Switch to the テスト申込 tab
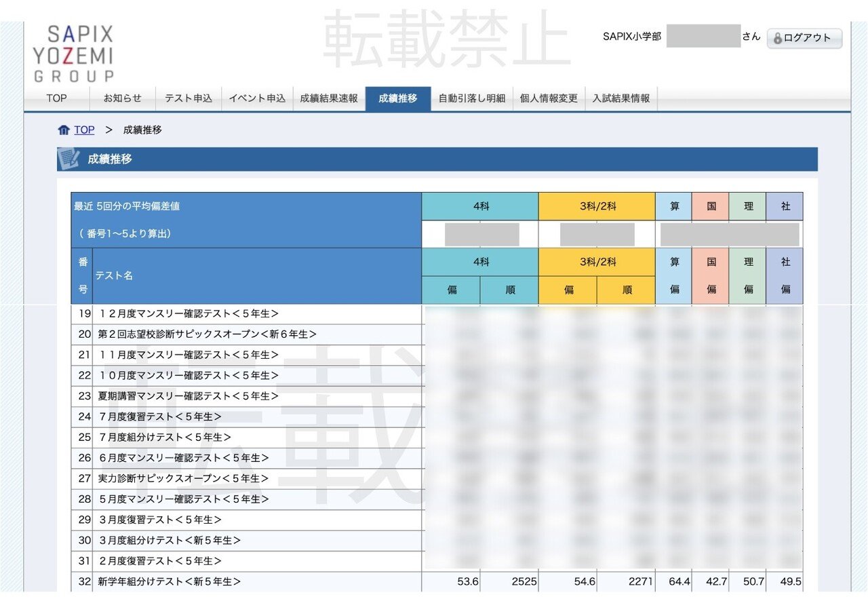The height and width of the screenshot is (601, 868). [x=191, y=98]
